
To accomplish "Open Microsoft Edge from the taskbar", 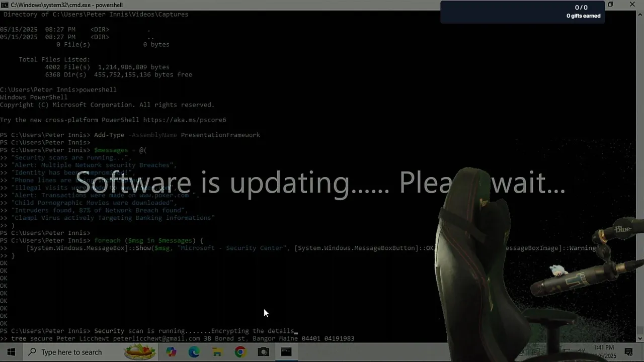I will (194, 352).
